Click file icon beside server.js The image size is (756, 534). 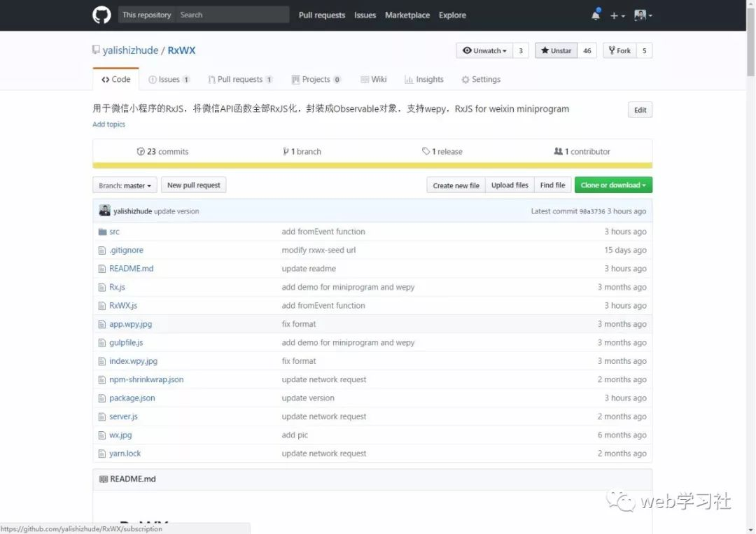point(101,416)
